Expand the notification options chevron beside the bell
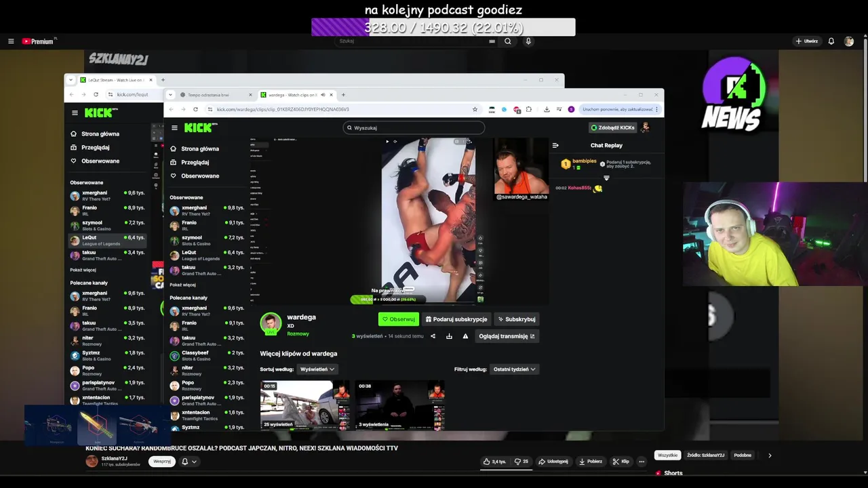Screen dimensions: 868x488 click(x=194, y=462)
